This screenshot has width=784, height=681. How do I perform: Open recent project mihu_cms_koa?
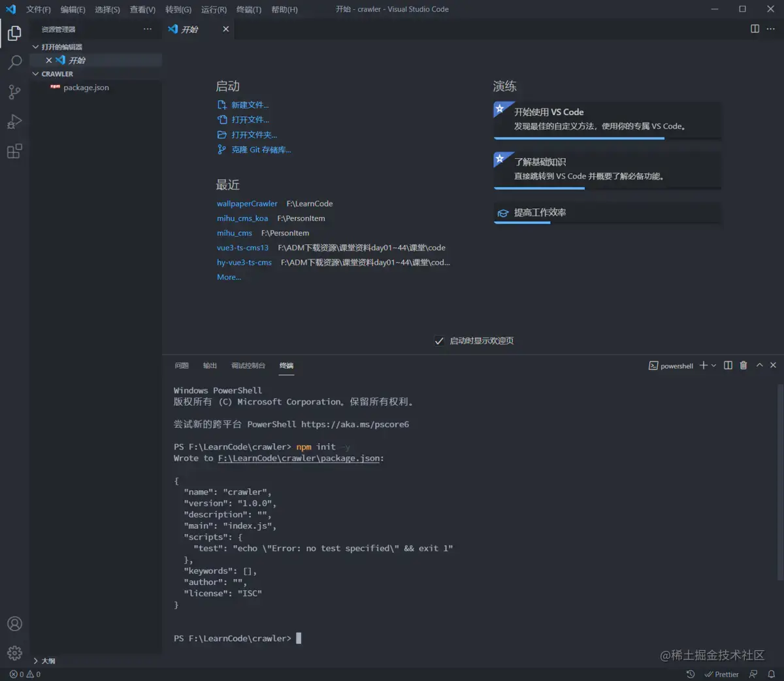click(x=242, y=218)
